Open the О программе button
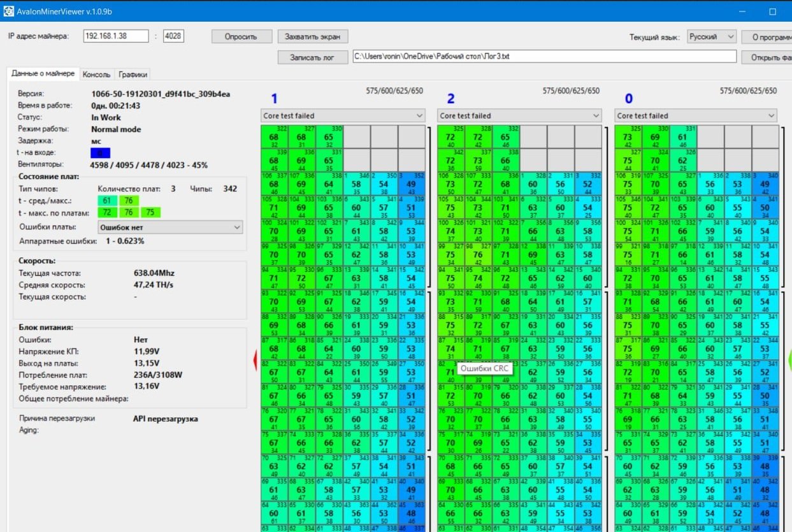Image resolution: width=792 pixels, height=532 pixels. (x=767, y=37)
